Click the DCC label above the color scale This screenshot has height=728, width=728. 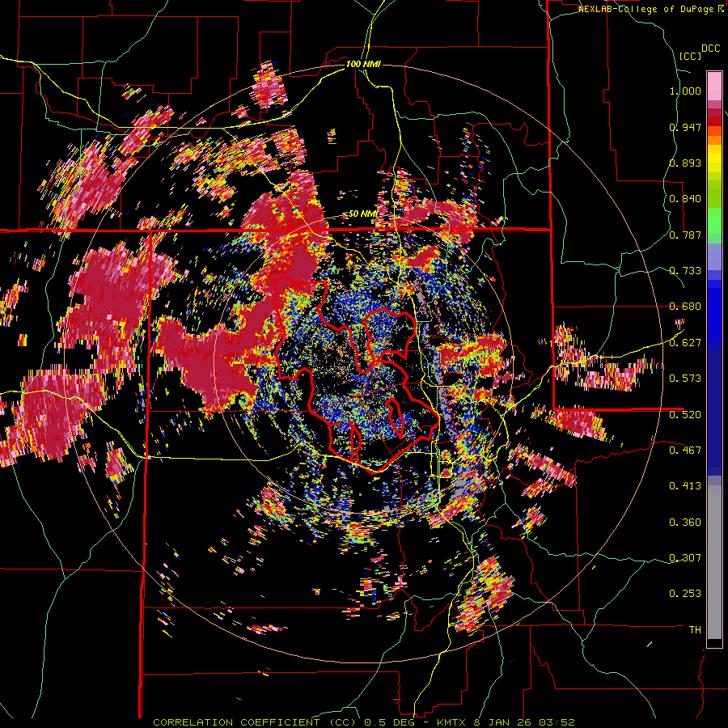tap(710, 49)
